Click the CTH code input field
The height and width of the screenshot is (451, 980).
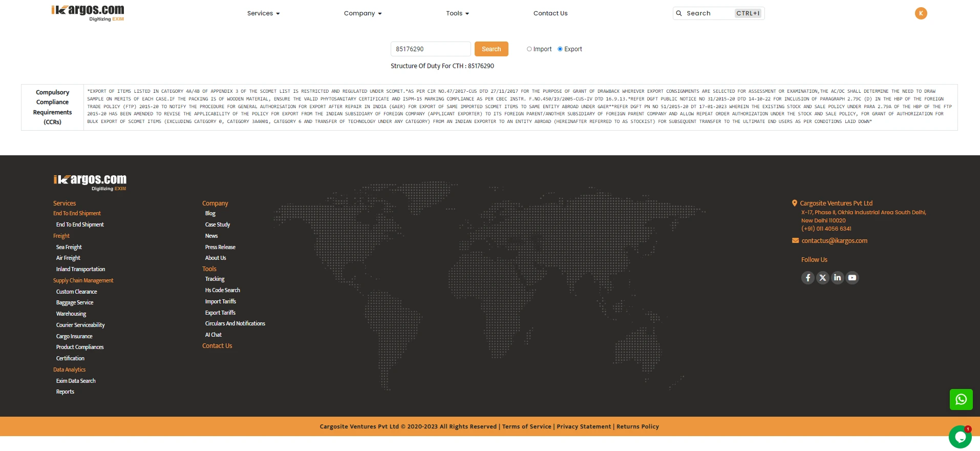[x=430, y=49]
